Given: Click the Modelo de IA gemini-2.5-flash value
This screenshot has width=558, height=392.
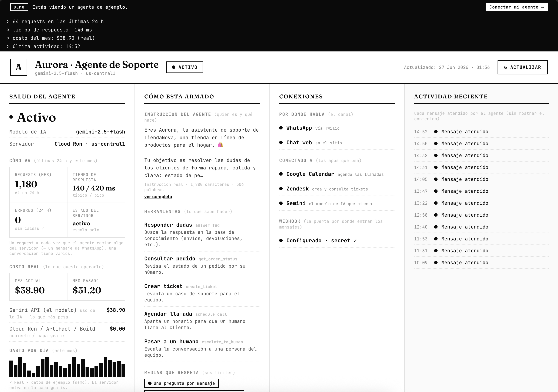Looking at the screenshot, I should (100, 132).
